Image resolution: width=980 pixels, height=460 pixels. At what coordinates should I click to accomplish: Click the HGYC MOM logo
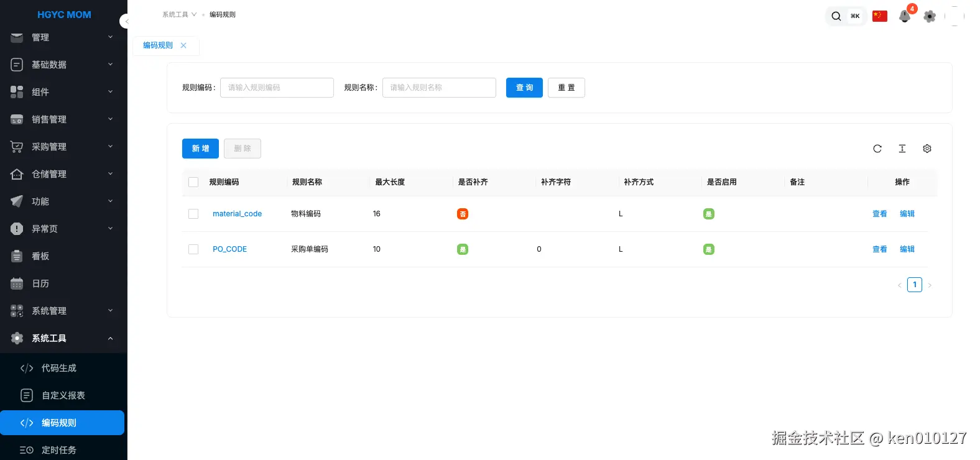(64, 14)
